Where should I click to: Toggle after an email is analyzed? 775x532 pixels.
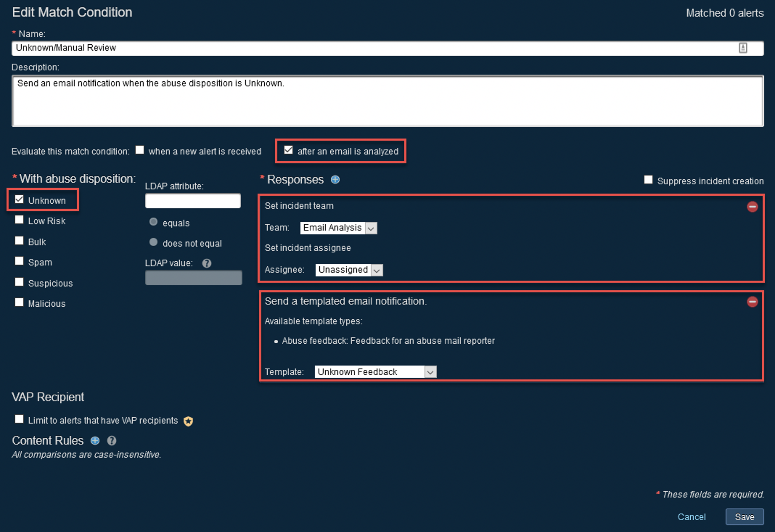coord(289,150)
